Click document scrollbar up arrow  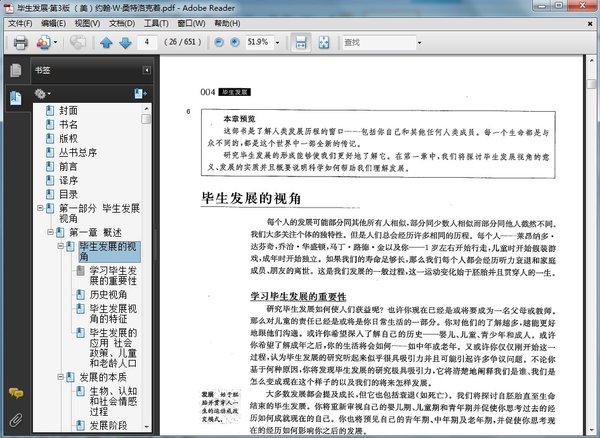coord(591,61)
